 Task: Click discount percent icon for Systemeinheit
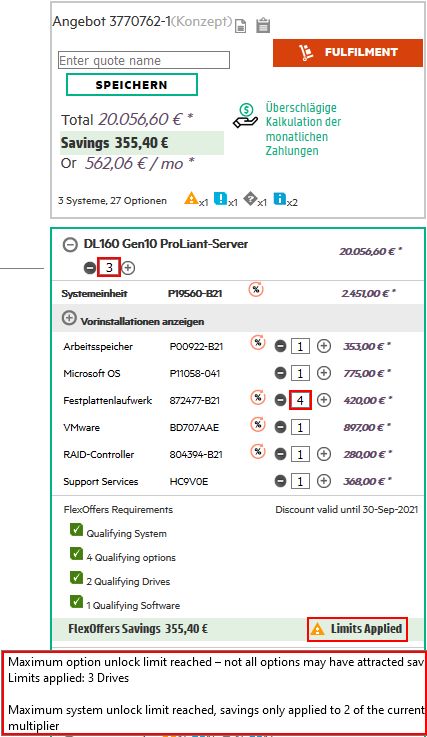point(256,290)
